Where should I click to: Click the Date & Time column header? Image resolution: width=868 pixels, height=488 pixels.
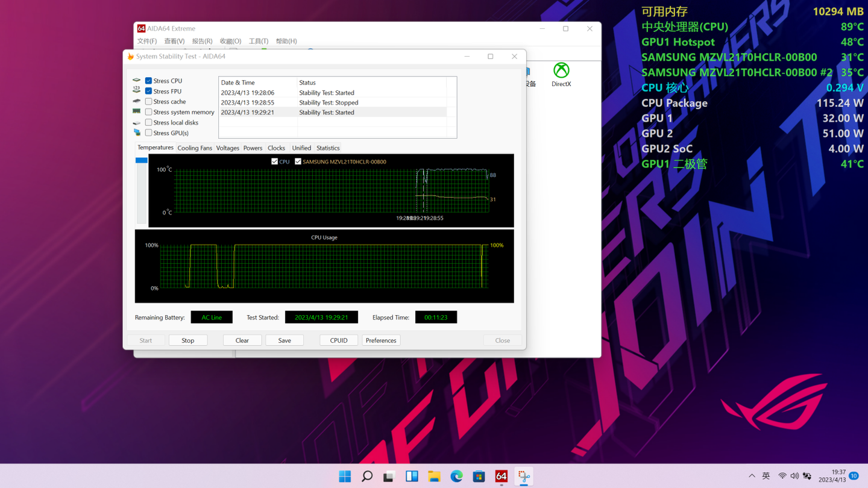click(258, 83)
